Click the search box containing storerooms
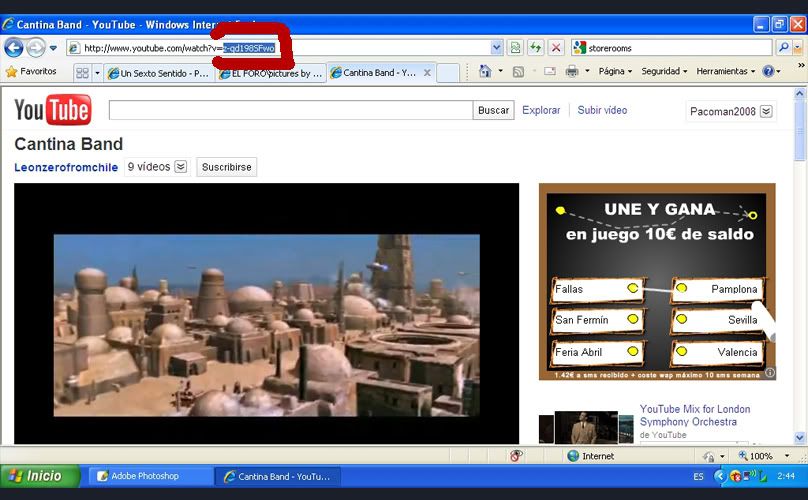The image size is (808, 500). 671,48
